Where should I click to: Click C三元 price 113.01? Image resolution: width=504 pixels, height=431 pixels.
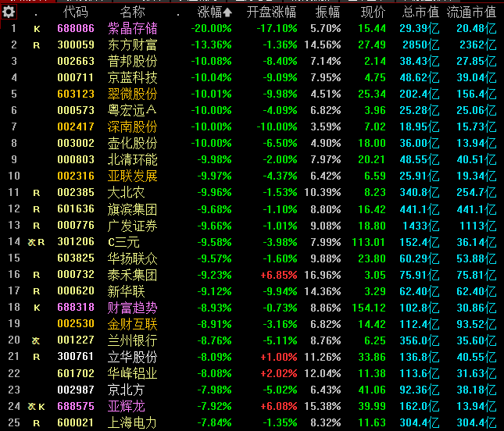click(369, 242)
